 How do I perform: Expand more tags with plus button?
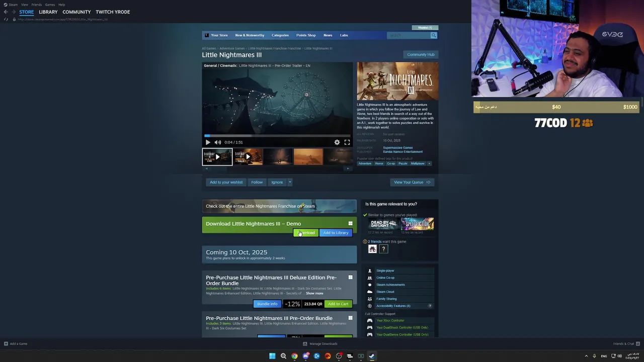pos(429,163)
